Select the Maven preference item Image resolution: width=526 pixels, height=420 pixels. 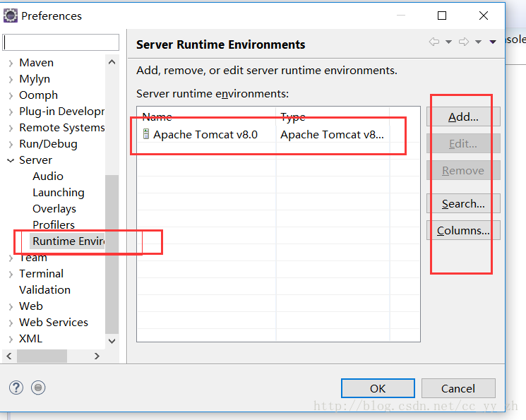[36, 63]
